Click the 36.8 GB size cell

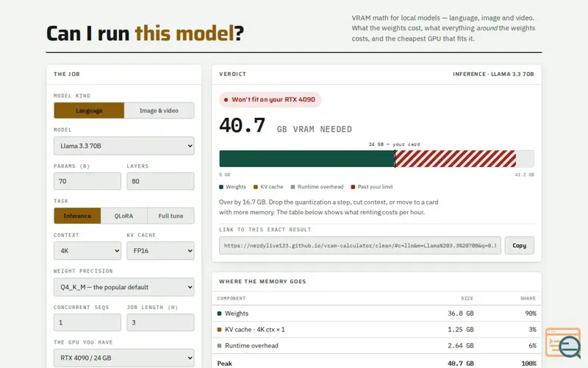[461, 314]
